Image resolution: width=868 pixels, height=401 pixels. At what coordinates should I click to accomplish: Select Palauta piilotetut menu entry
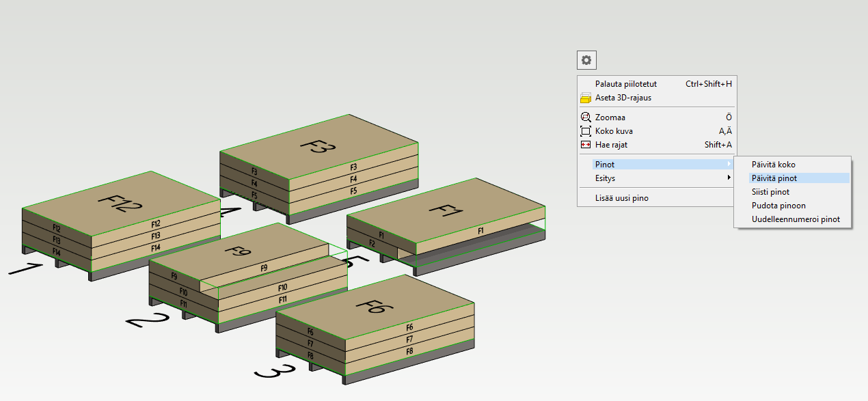[625, 84]
